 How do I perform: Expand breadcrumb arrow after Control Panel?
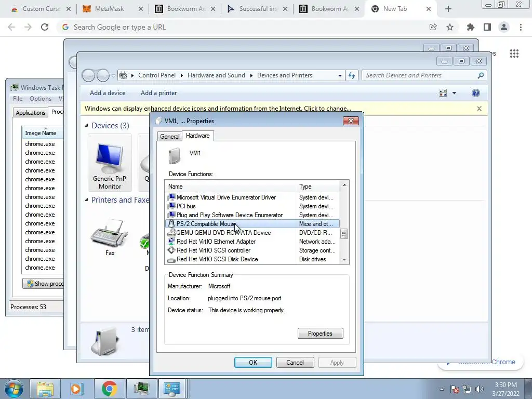(181, 75)
